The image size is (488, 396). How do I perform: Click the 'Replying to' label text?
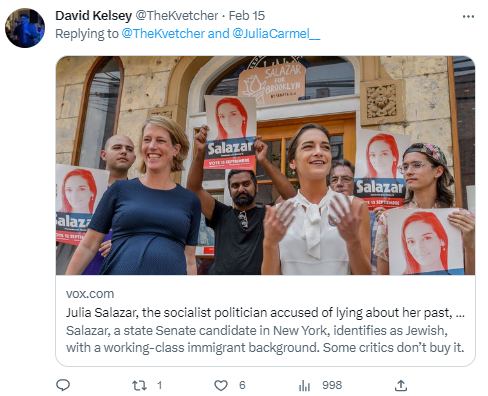tap(87, 34)
